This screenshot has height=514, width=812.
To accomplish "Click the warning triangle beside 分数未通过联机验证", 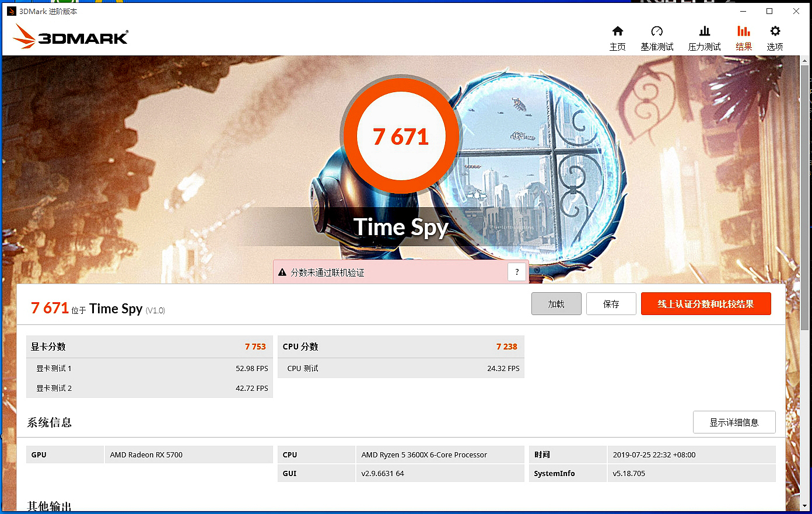I will tap(282, 271).
